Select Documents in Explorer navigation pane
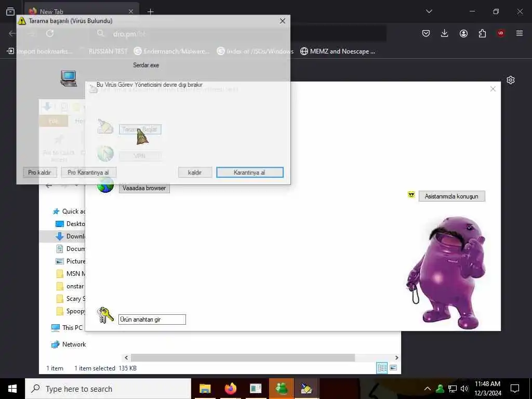The height and width of the screenshot is (399, 532). pyautogui.click(x=71, y=249)
